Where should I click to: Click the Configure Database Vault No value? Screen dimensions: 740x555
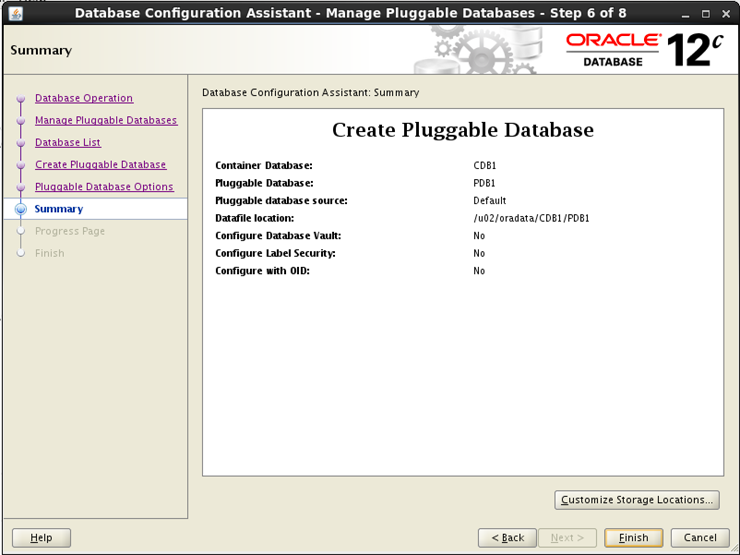[x=479, y=235]
